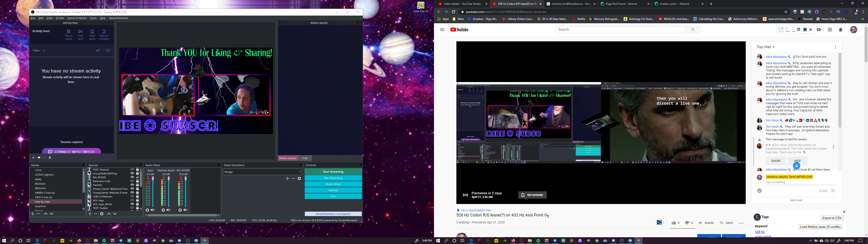
Task: Click Start Recording button
Action: (333, 178)
